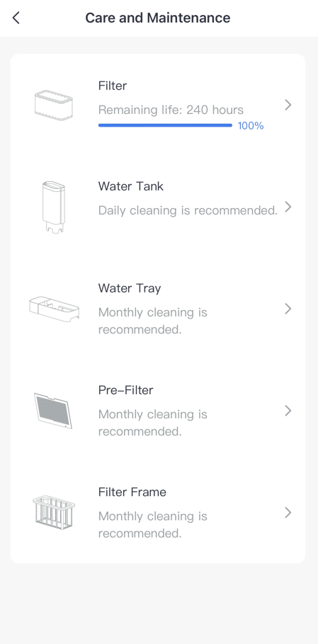318x644 pixels.
Task: Select the Water Tray title
Action: [130, 288]
